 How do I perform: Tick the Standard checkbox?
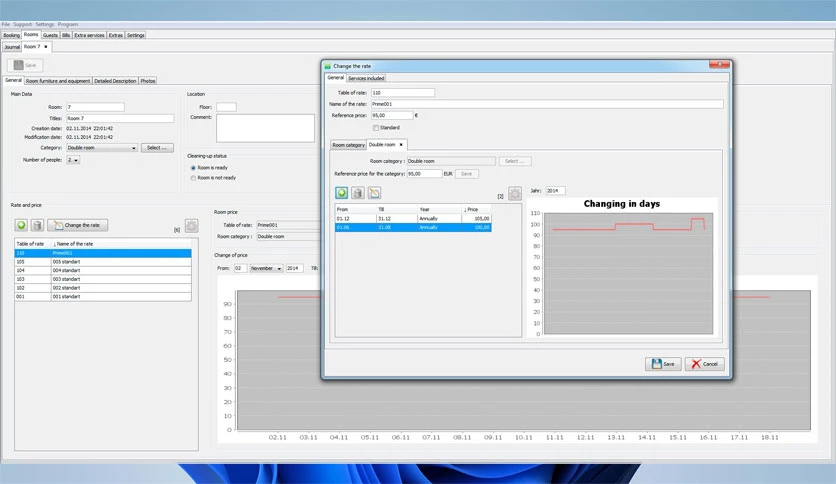click(376, 128)
